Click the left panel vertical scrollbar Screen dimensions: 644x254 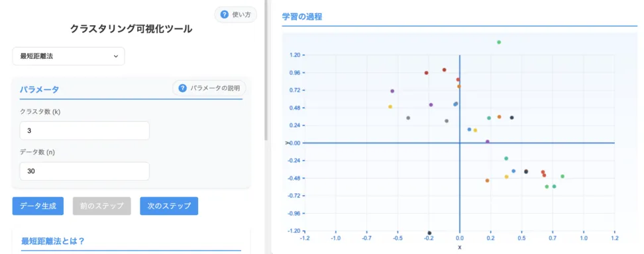(266, 69)
